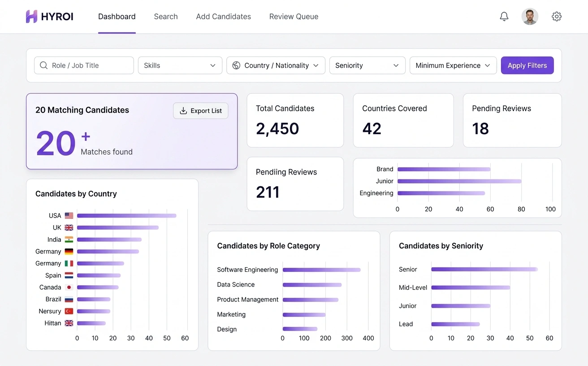Open the Country / Nationality dropdown

276,65
